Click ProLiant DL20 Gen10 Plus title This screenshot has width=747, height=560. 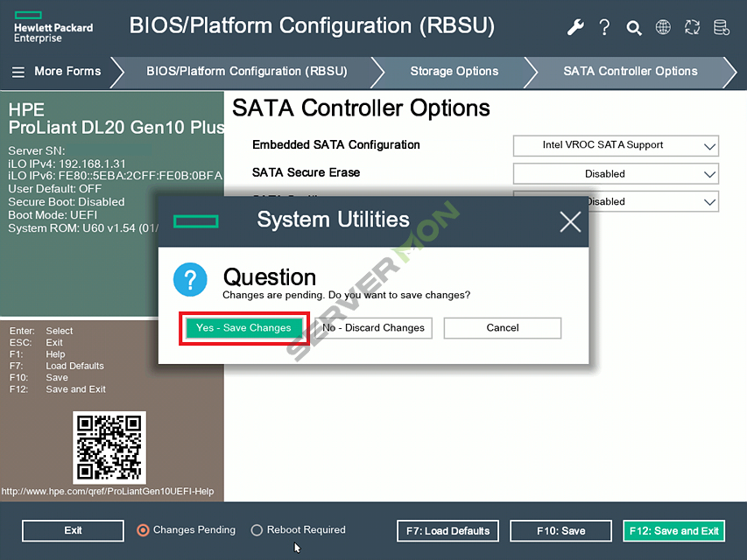[116, 128]
